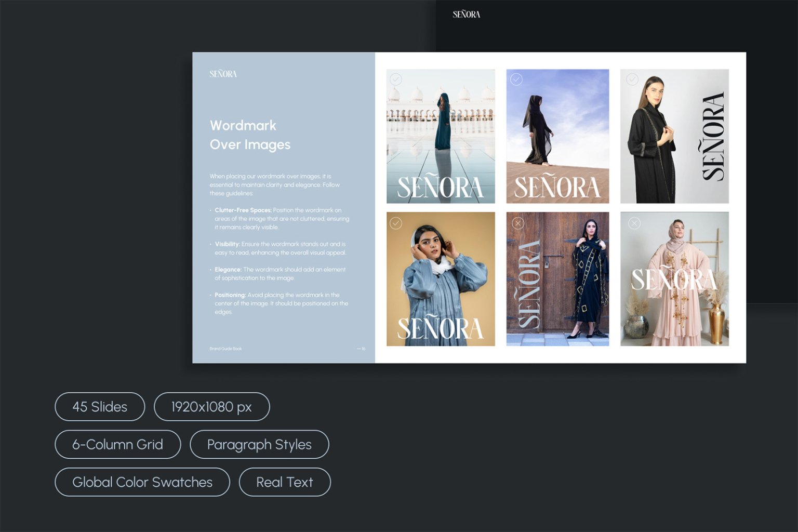Select the Real Text badge
The image size is (798, 532).
[x=284, y=482]
